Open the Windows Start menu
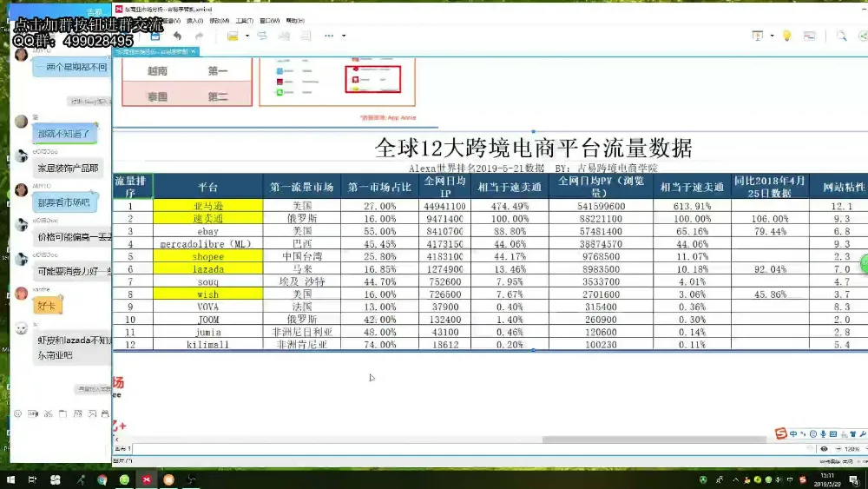Image resolution: width=868 pixels, height=489 pixels. click(10, 479)
